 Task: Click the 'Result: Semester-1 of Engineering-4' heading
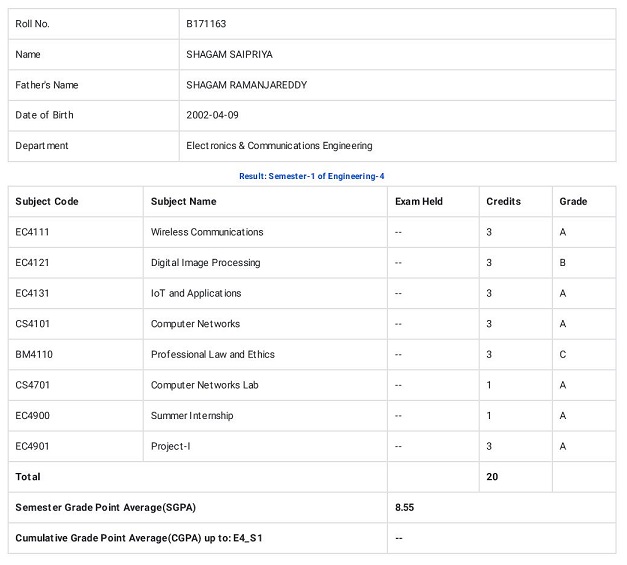click(311, 176)
